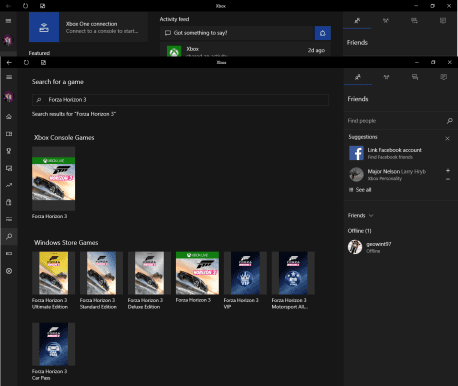Screen dimensions: 458x386
Task: Open Forza Horizon 3 Motorsport All-Stars thumbnail
Action: click(293, 273)
